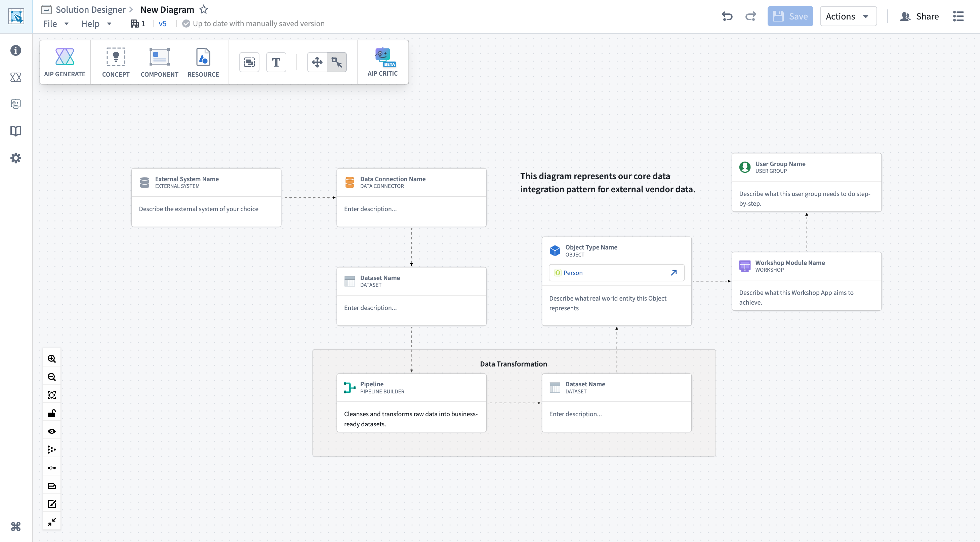Open the keyboard shortcuts command icon
Screen dimensions: 980x542
15,527
